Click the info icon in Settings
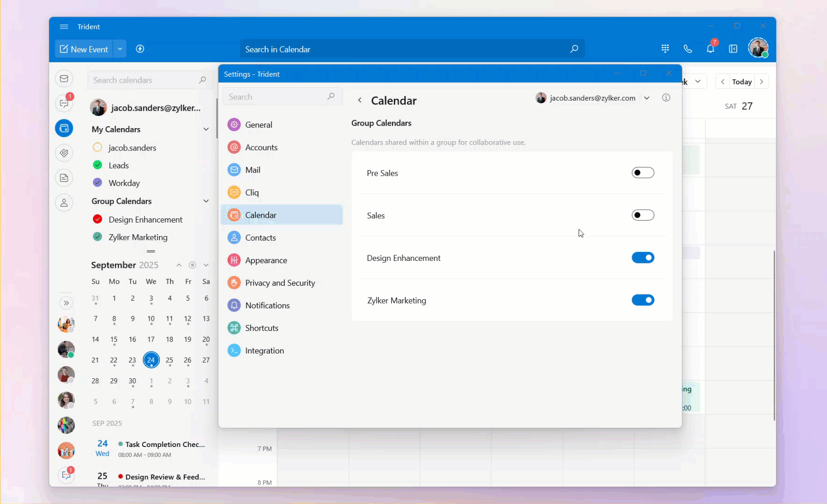 point(666,98)
